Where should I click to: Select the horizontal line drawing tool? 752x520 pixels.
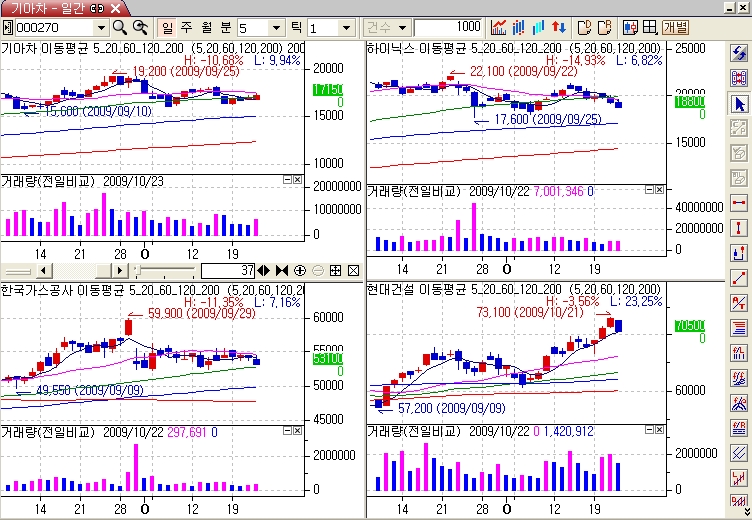click(x=740, y=203)
